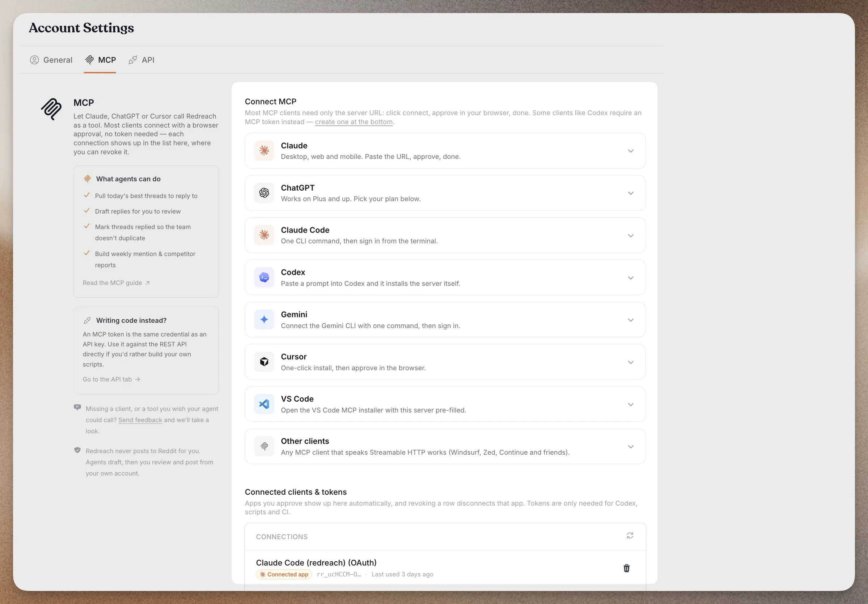Expand the Claude Code client row
This screenshot has width=868, height=604.
[445, 235]
